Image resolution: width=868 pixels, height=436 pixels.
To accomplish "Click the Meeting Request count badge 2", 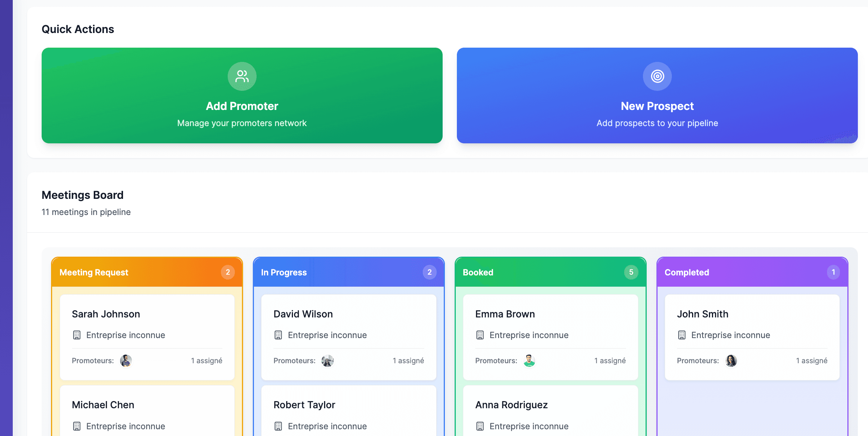I will point(228,272).
